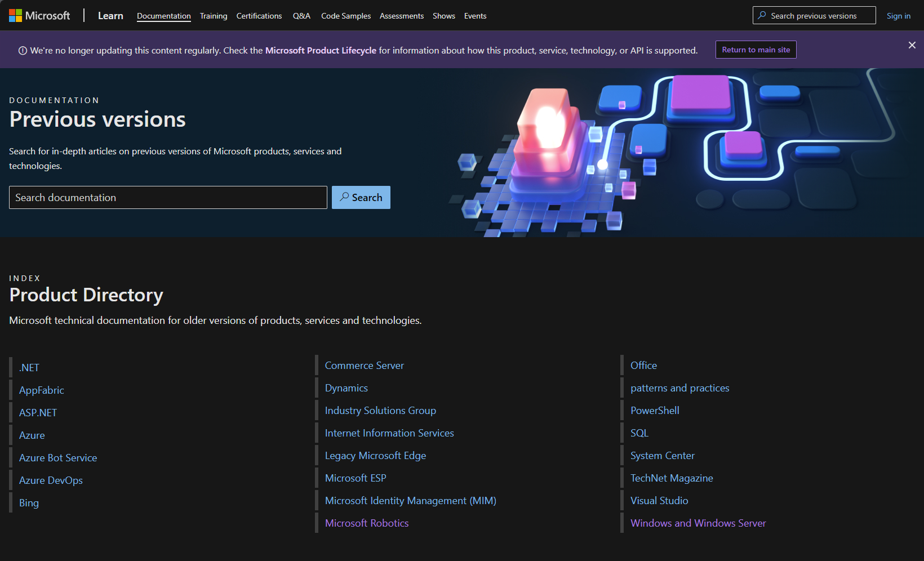
Task: Open the Training menu item
Action: coord(214,16)
